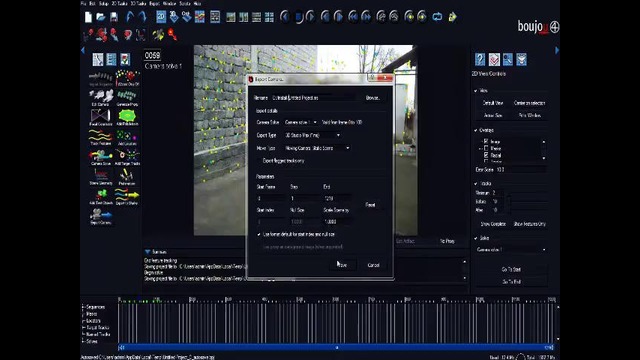Click the magnifier icon in right panel
Image resolution: width=640 pixels, height=360 pixels.
pyautogui.click(x=507, y=60)
